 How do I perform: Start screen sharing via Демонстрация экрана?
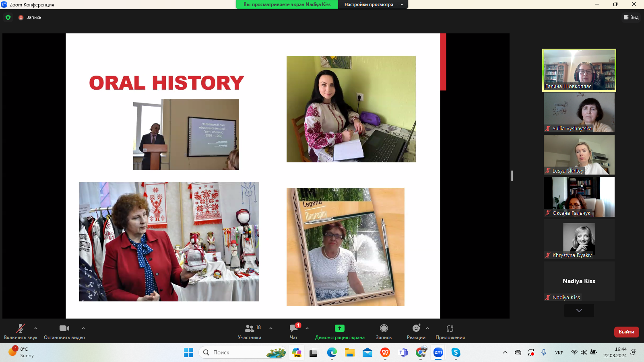pos(340,329)
